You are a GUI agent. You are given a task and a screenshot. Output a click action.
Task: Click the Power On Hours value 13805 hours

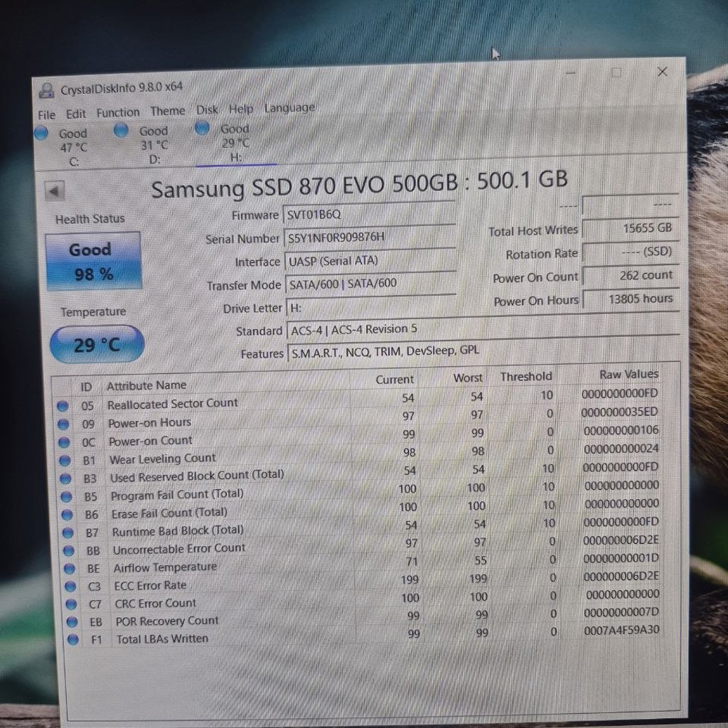pos(631,299)
